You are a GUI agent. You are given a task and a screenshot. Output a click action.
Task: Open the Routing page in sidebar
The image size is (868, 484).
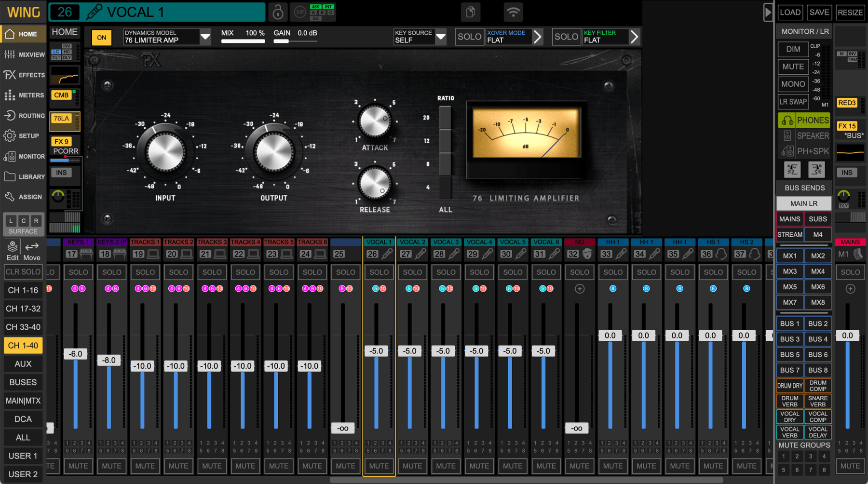24,116
